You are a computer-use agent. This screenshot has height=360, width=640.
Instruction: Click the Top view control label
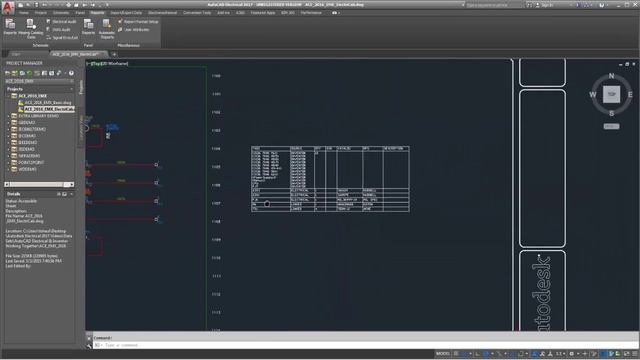(96, 64)
